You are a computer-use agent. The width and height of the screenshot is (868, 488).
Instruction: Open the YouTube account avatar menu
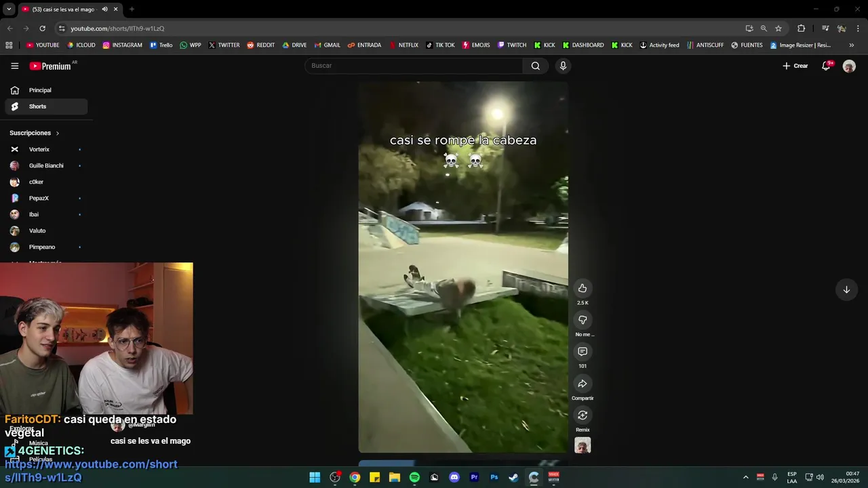point(849,66)
